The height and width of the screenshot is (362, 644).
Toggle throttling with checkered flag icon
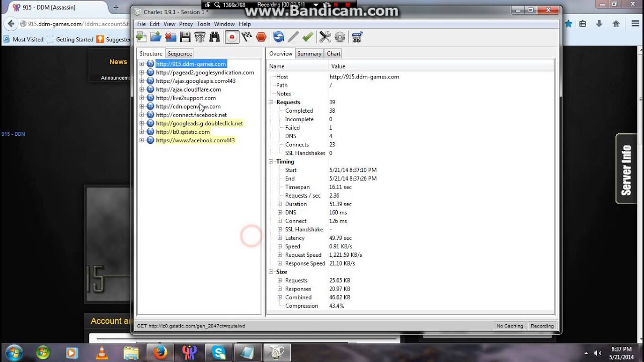tap(247, 37)
